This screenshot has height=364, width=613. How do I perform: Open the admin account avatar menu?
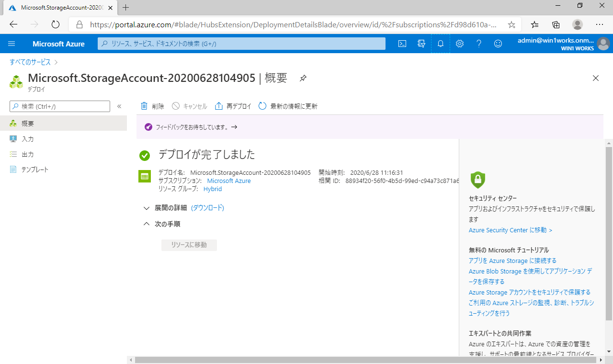603,44
